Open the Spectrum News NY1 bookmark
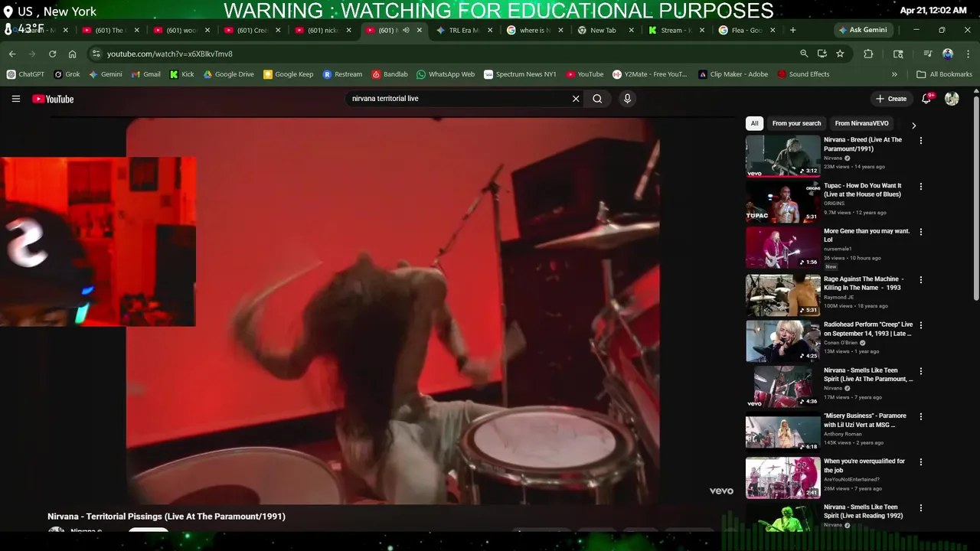The image size is (980, 551). click(x=520, y=74)
